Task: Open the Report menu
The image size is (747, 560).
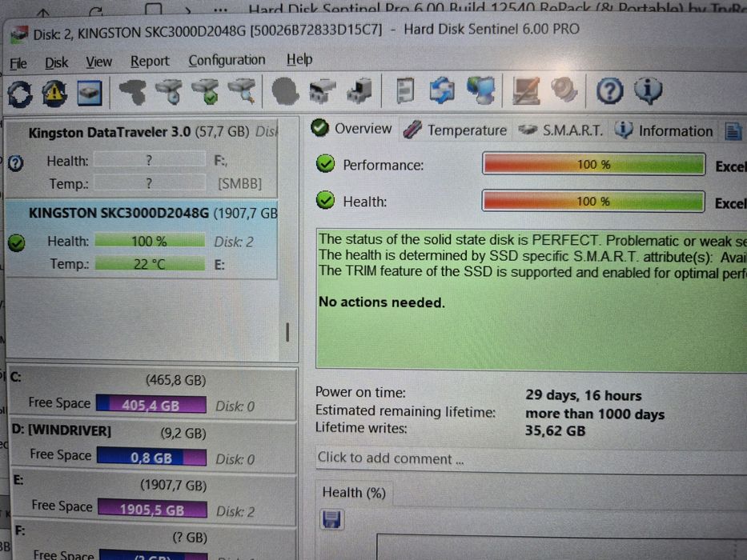Action: pyautogui.click(x=150, y=61)
